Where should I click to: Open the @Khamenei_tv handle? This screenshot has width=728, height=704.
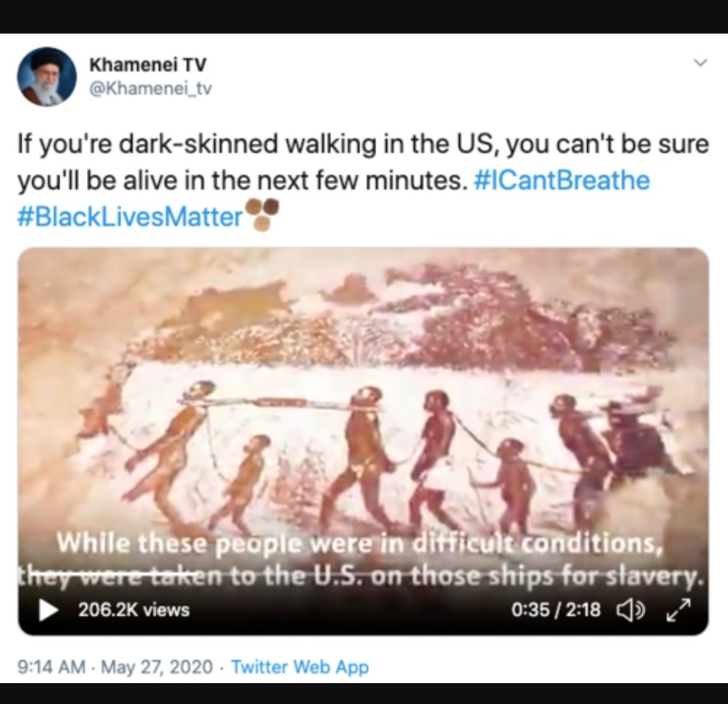[x=150, y=89]
